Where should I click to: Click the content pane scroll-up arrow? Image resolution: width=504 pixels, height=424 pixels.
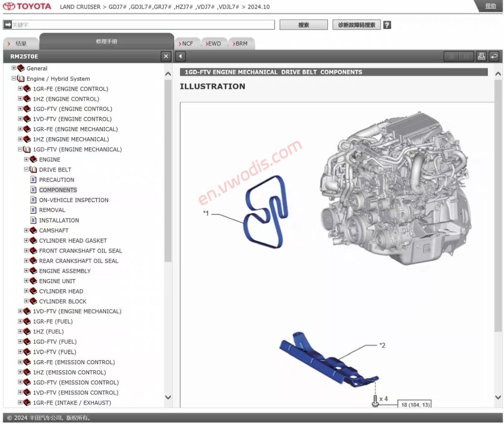(x=498, y=74)
